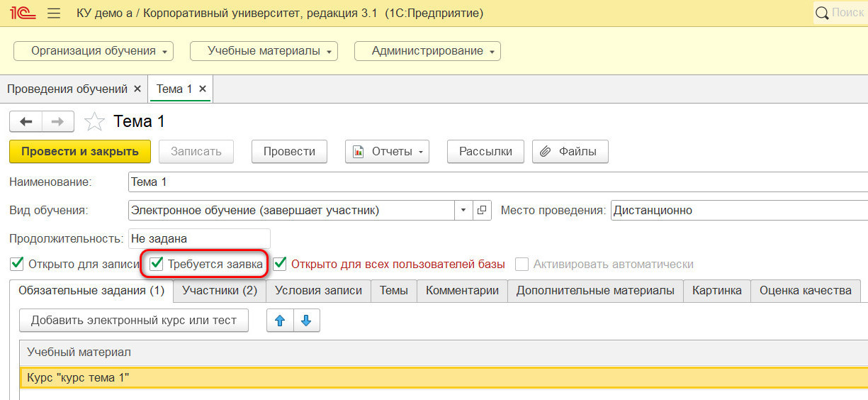Viewport: 868px width, 400px height.
Task: Open the Оценка качества tab
Action: (806, 291)
